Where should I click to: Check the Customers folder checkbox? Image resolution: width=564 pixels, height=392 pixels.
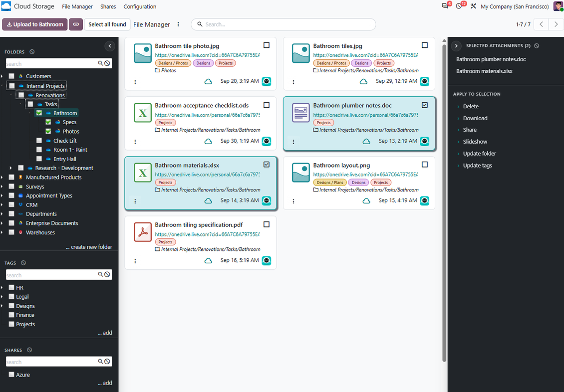[x=11, y=76]
